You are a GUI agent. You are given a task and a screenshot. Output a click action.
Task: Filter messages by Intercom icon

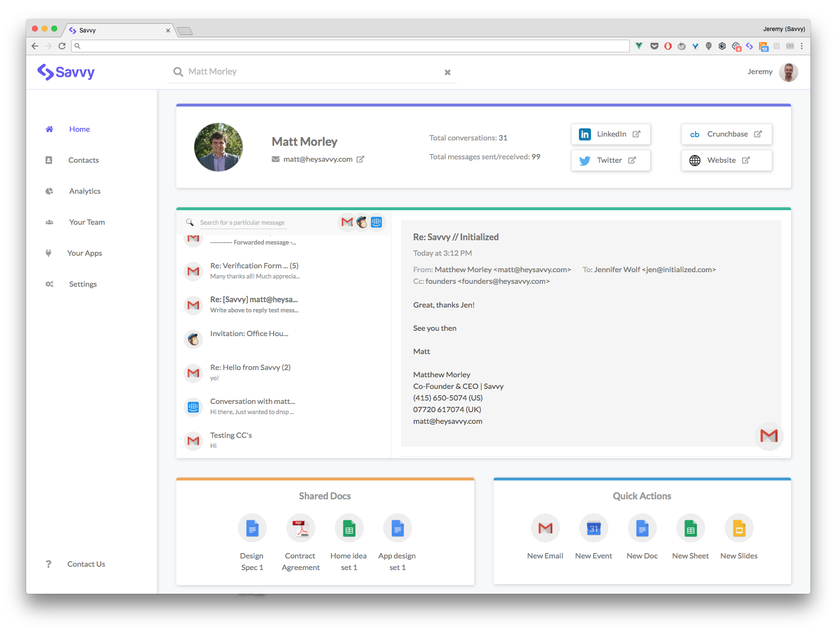(x=377, y=222)
